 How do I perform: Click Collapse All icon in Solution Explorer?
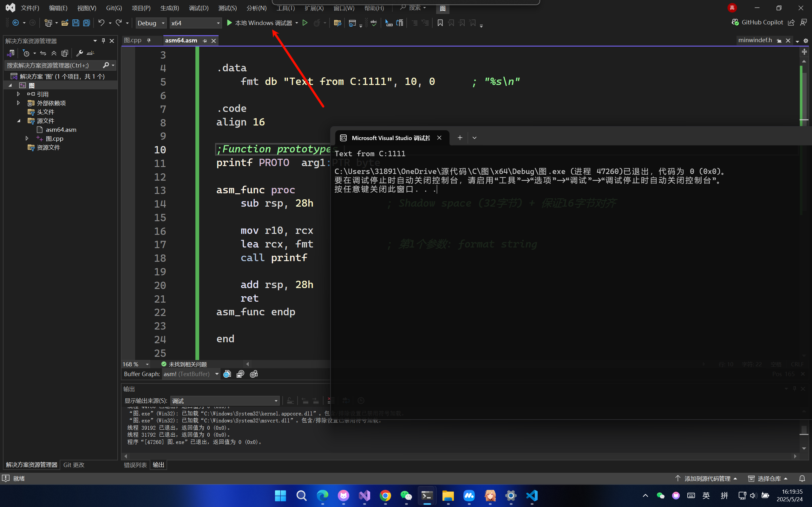[54, 53]
